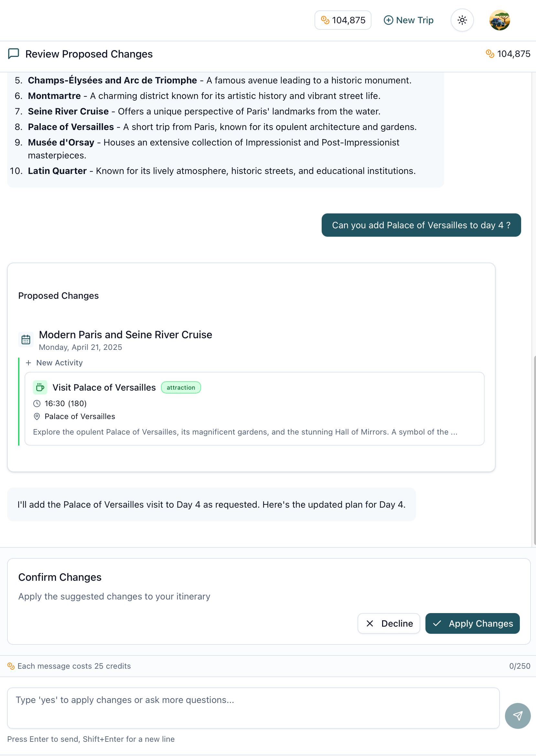Click the plus icon next to New Activity
Viewport: 536px width, 756px height.
(x=29, y=363)
